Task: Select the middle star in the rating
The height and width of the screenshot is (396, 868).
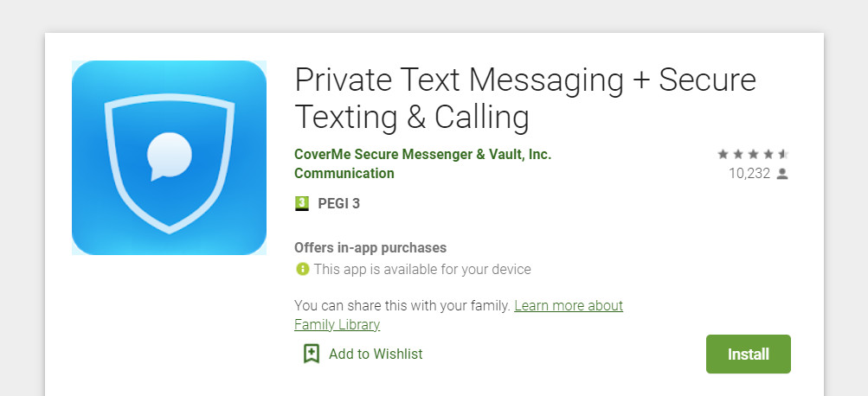Action: tap(753, 154)
